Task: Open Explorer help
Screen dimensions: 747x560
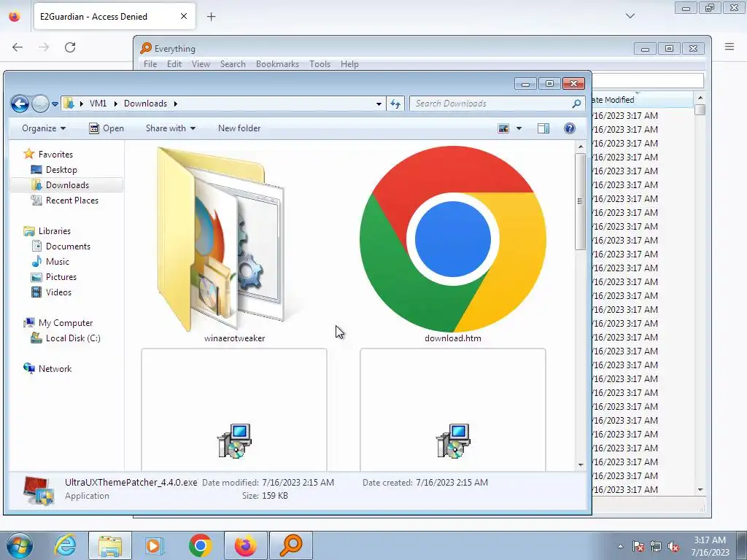Action: 569,128
